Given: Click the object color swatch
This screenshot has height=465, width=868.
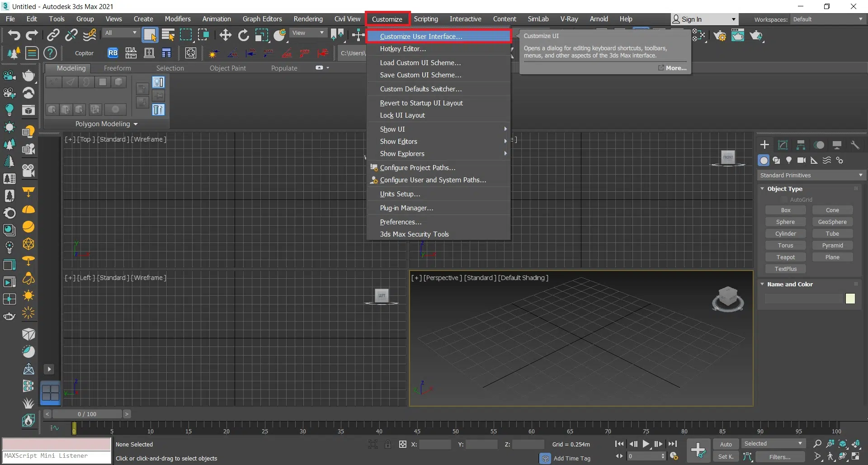Looking at the screenshot, I should [x=850, y=299].
